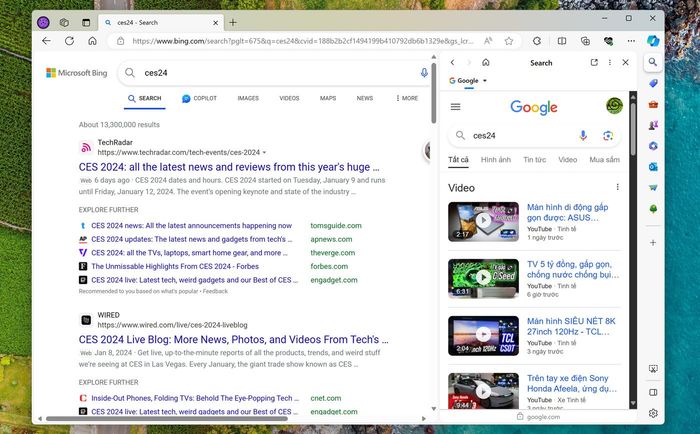Expand the Google engine dropdown in sidebar

468,81
